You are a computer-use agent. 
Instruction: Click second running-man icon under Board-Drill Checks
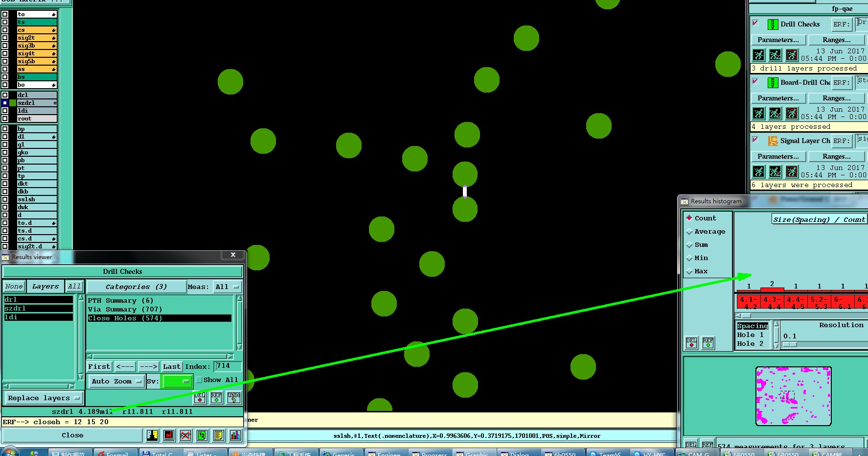click(x=775, y=113)
